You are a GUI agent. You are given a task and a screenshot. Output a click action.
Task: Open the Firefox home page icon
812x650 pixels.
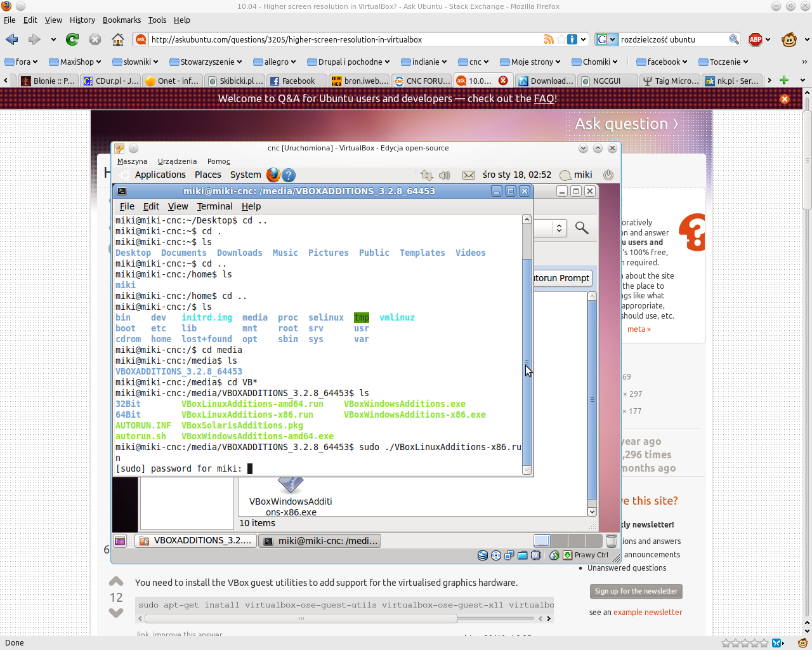click(x=118, y=39)
